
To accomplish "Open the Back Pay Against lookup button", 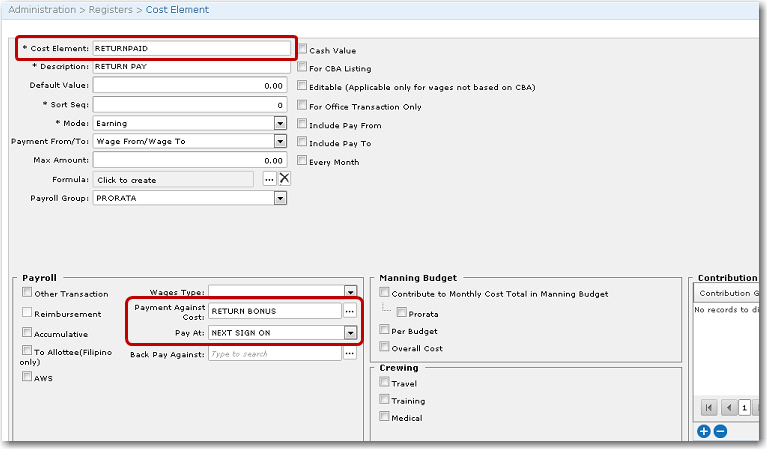I will point(350,354).
